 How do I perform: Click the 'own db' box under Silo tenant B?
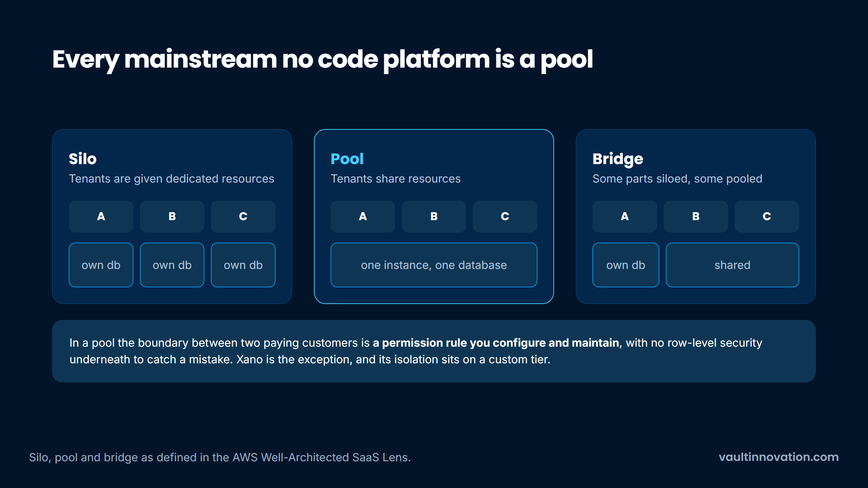pos(172,265)
